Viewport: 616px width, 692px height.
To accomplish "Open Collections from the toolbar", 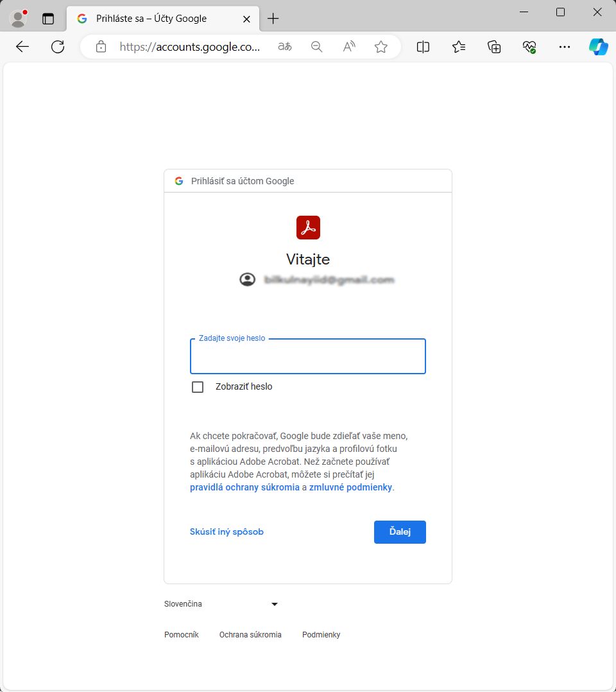I will (x=494, y=46).
